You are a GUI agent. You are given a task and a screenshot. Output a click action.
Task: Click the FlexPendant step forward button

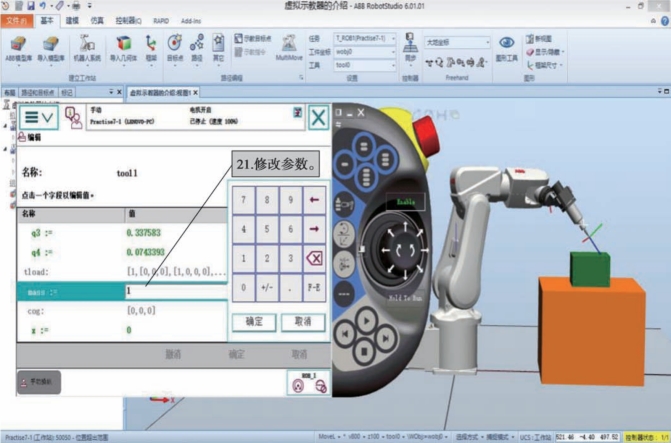tap(386, 339)
